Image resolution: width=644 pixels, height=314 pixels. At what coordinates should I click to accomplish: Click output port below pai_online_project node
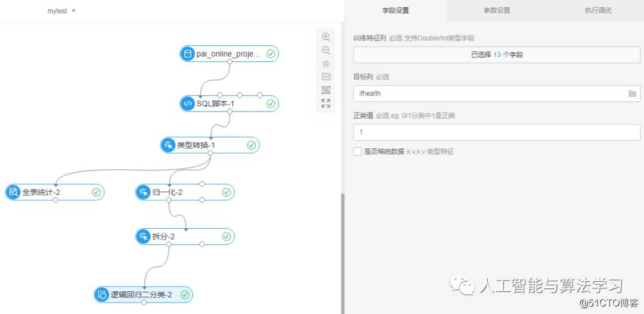pos(230,62)
